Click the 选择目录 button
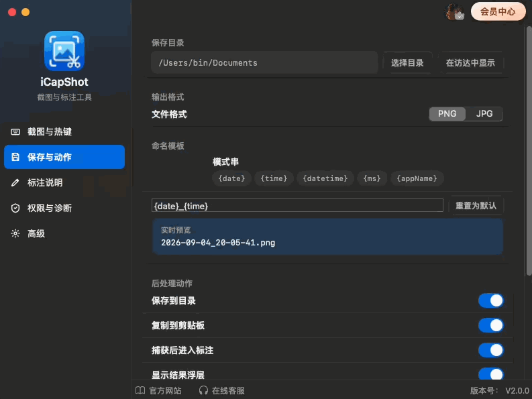The height and width of the screenshot is (399, 532). [x=407, y=63]
